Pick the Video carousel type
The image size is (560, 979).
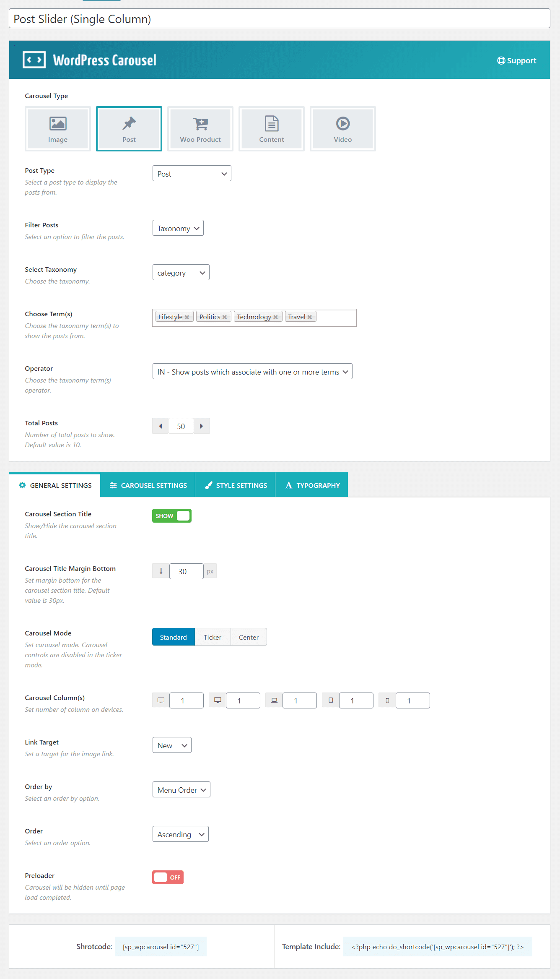[343, 128]
